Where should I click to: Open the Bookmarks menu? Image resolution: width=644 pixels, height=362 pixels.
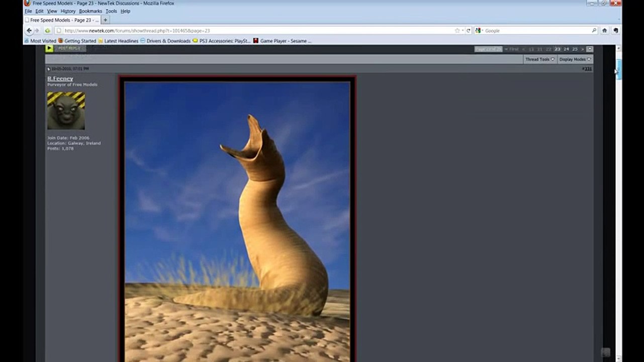90,11
